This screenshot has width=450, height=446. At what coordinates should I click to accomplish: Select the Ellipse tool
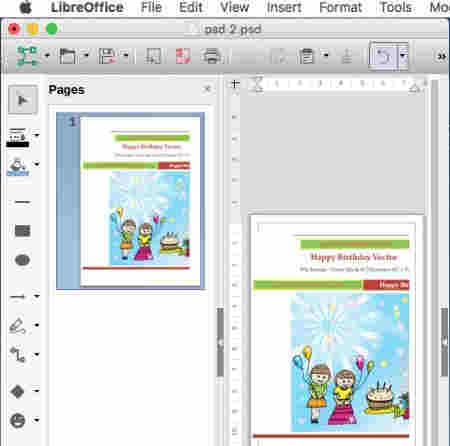23,260
